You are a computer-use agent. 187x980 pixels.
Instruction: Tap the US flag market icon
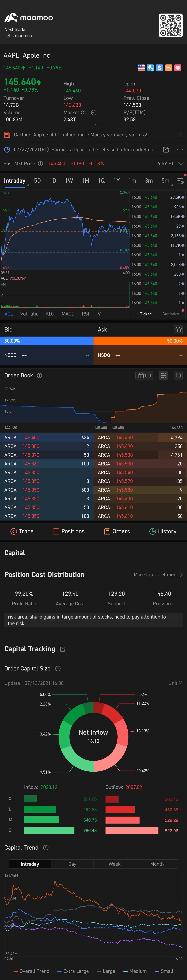141,68
